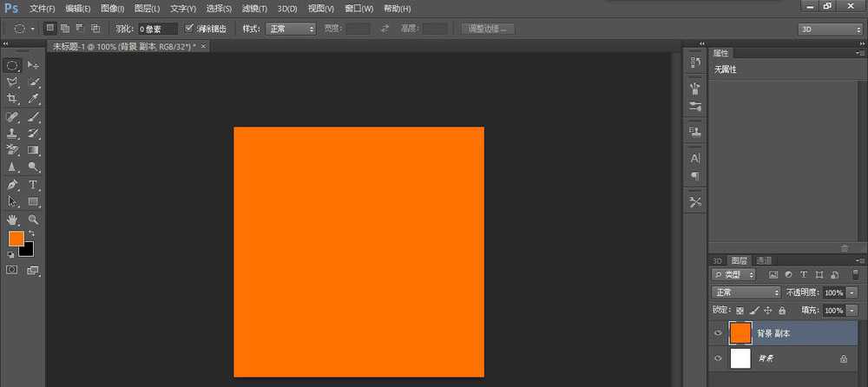This screenshot has height=387, width=868.
Task: Hide the 背景 layer via eye icon
Action: coord(718,358)
